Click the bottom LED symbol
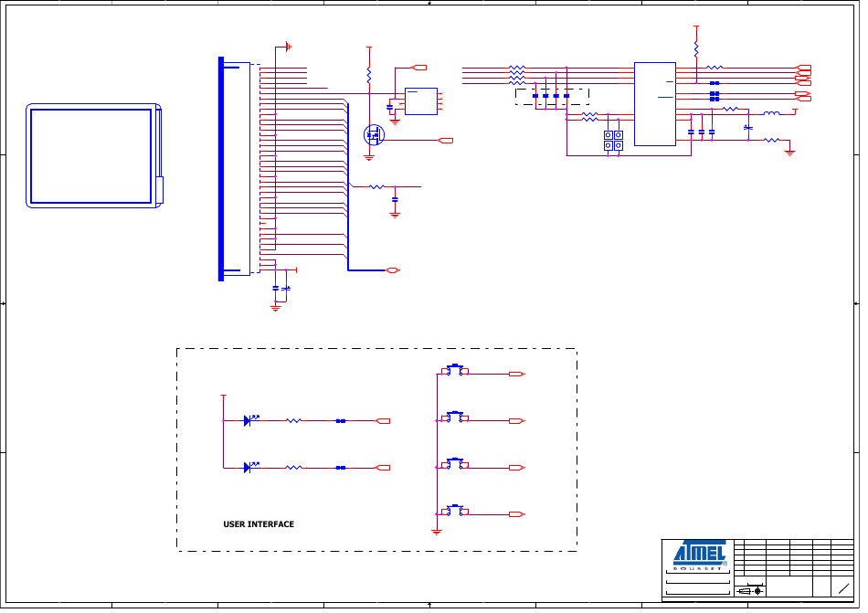 (250, 468)
